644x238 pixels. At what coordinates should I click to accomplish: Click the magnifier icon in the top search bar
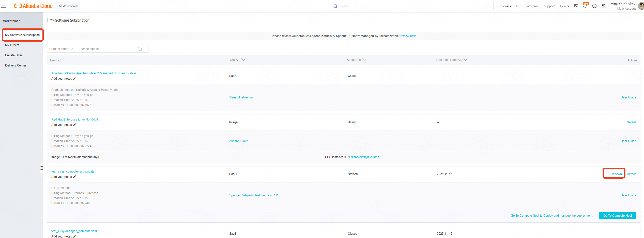pos(335,6)
